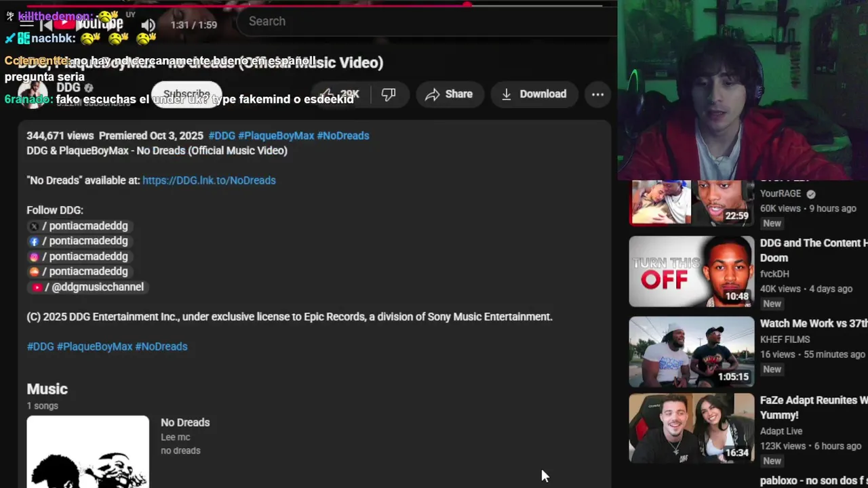Click the "No Dreads" song title in Music
The image size is (868, 488).
coord(185,422)
